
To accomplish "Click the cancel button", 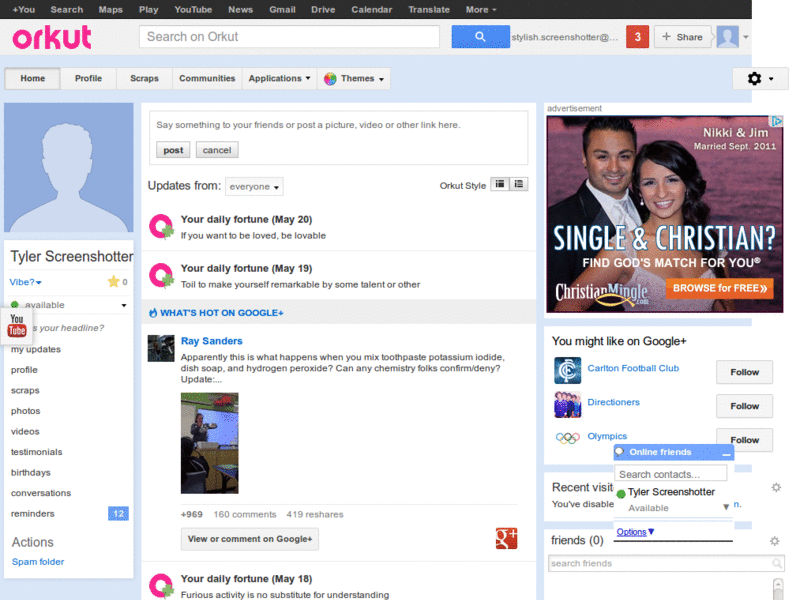I will pos(217,150).
